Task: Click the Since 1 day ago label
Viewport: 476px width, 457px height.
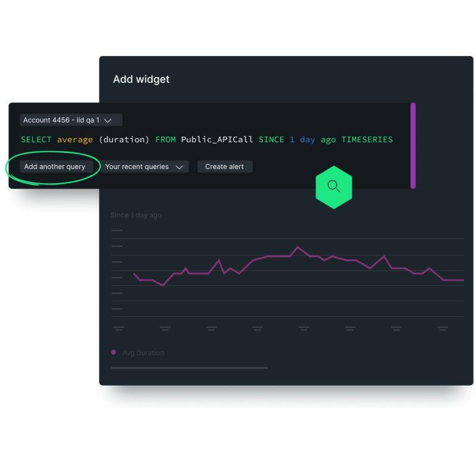Action: click(x=136, y=215)
